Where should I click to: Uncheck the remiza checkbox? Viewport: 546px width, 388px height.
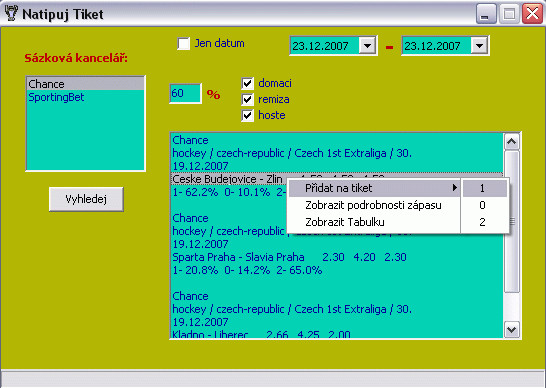tap(247, 100)
